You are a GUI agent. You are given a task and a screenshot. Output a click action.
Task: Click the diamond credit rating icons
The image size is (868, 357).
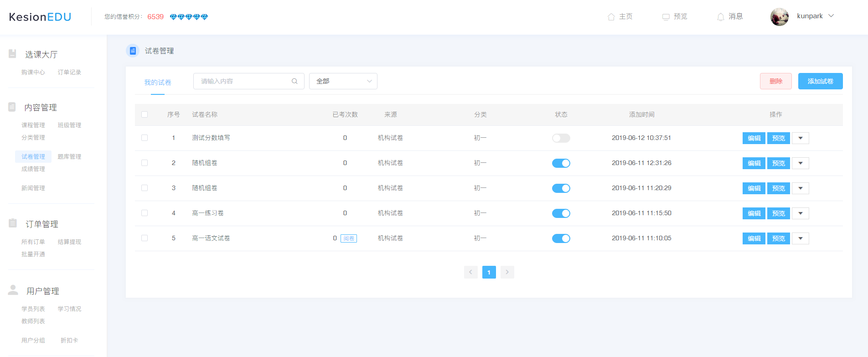tap(189, 17)
